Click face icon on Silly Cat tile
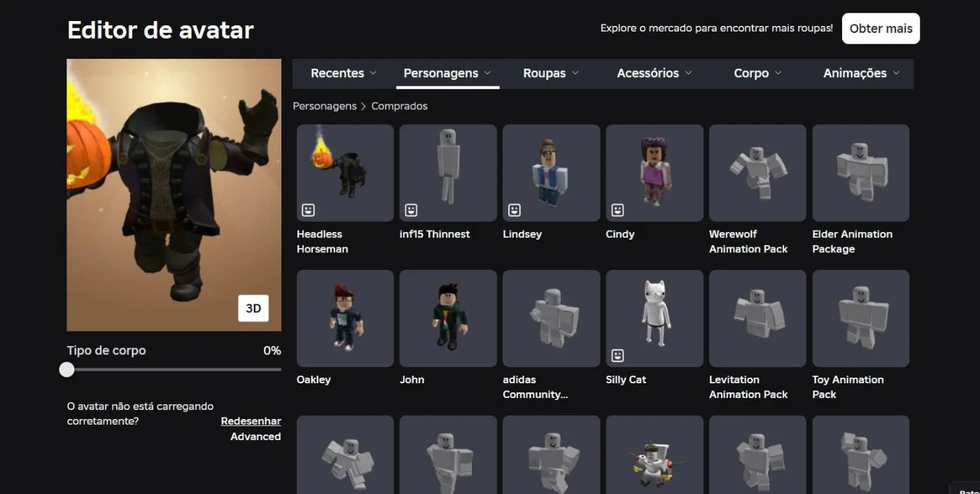The image size is (980, 494). pos(617,355)
